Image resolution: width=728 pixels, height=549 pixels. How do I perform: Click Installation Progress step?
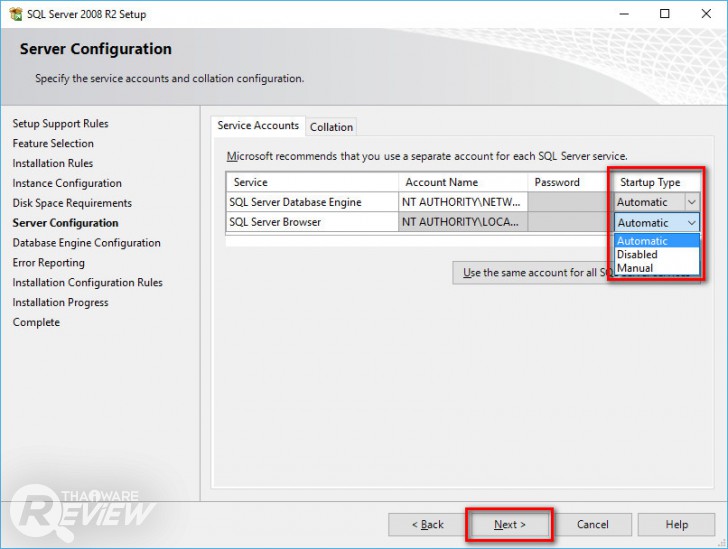(60, 303)
